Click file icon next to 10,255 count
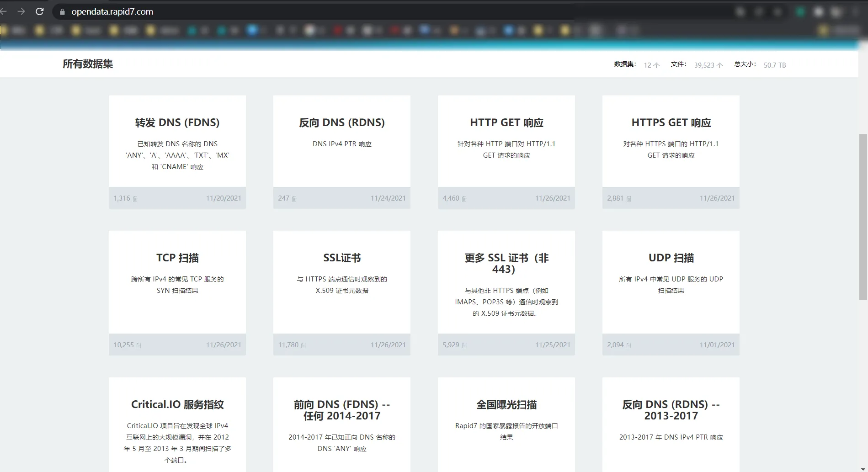 click(139, 345)
